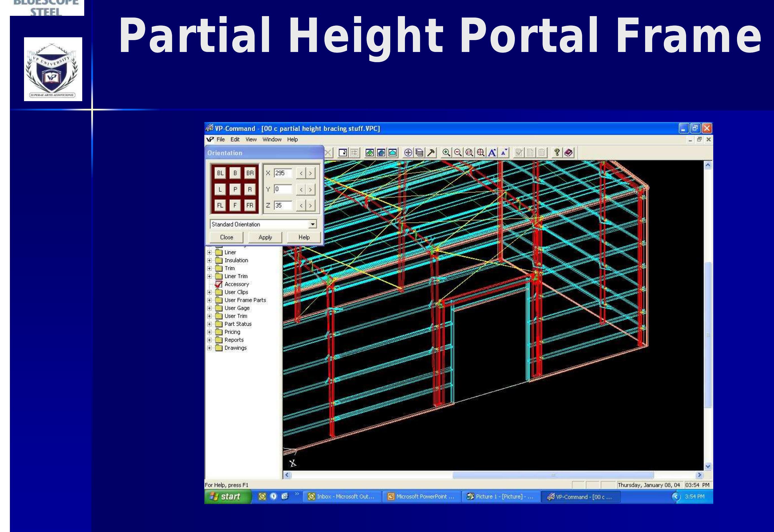Open the View menu
Viewport: 774px width, 532px height.
(251, 139)
